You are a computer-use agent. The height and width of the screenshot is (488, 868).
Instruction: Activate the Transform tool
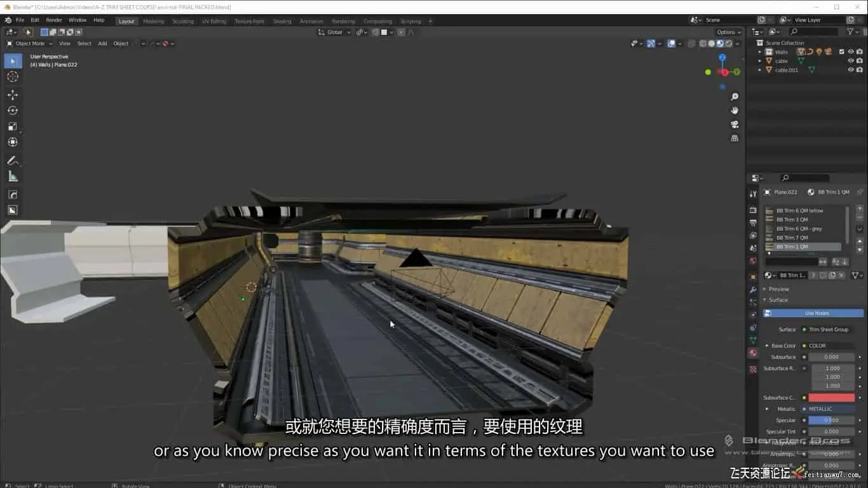click(x=13, y=142)
